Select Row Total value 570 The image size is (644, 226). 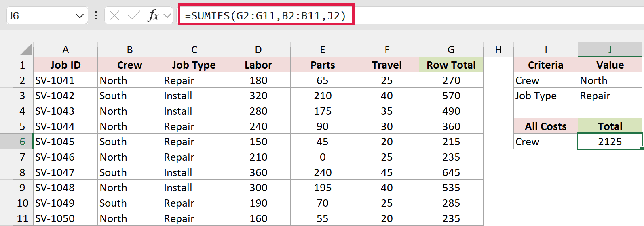[x=451, y=96]
